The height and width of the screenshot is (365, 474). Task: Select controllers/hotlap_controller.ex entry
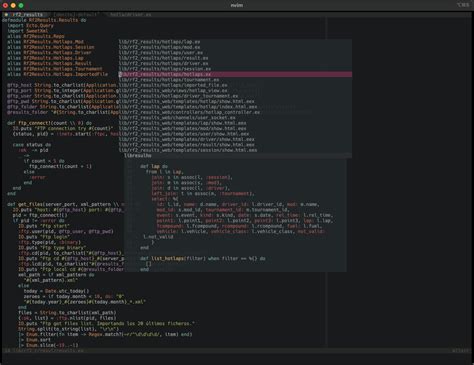189,112
